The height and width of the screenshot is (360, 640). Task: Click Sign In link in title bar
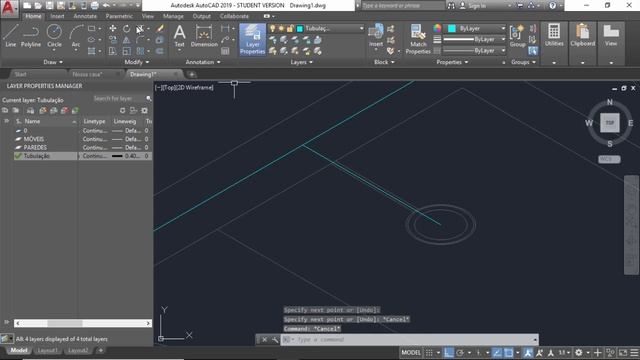pos(477,6)
